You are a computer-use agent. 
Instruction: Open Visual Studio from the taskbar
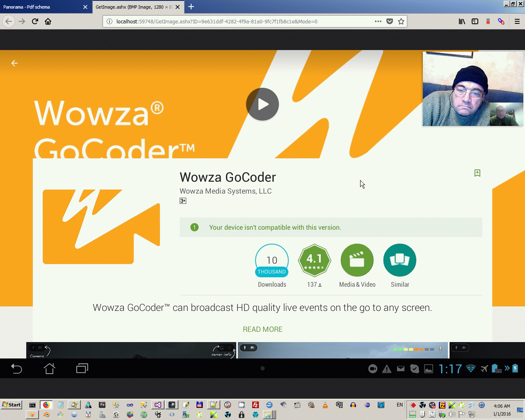click(158, 405)
